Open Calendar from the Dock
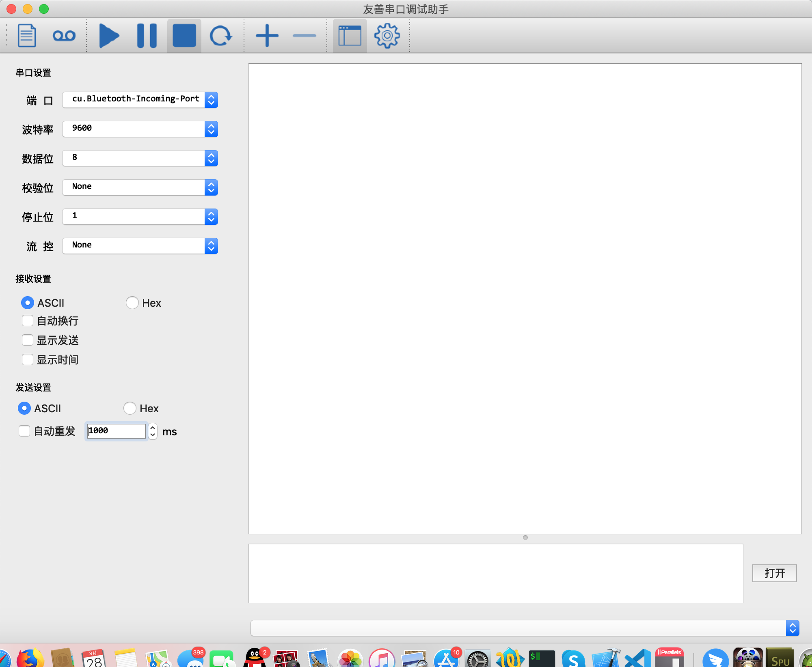This screenshot has width=812, height=667. 94,658
